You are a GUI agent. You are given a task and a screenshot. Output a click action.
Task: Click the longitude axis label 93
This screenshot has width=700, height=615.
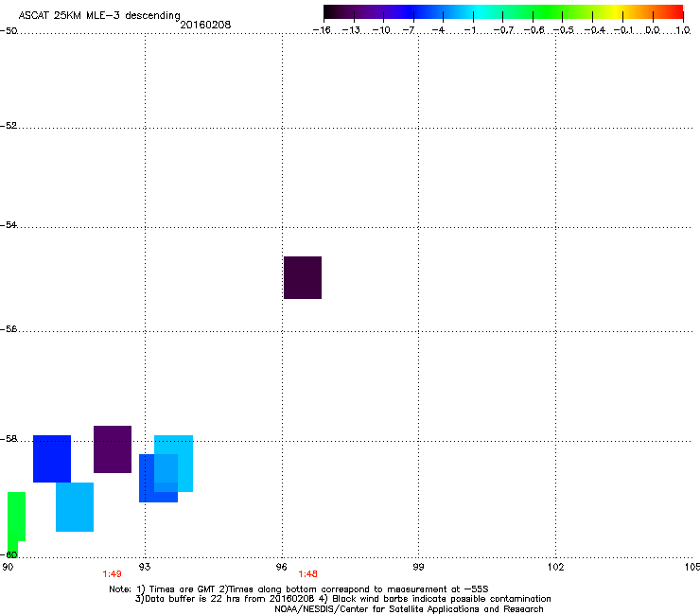pos(145,567)
